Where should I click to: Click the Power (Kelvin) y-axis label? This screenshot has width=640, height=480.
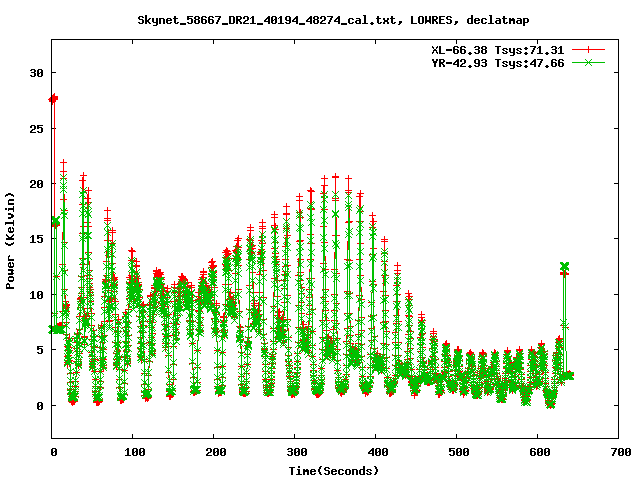coord(10,241)
